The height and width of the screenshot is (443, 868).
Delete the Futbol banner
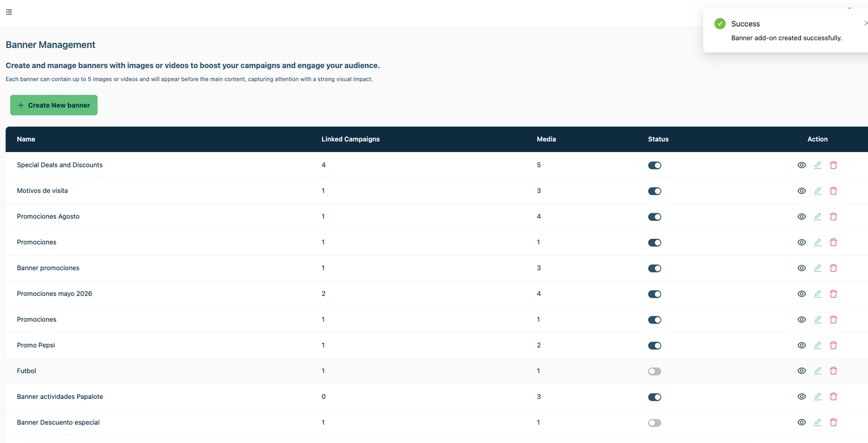pos(833,371)
